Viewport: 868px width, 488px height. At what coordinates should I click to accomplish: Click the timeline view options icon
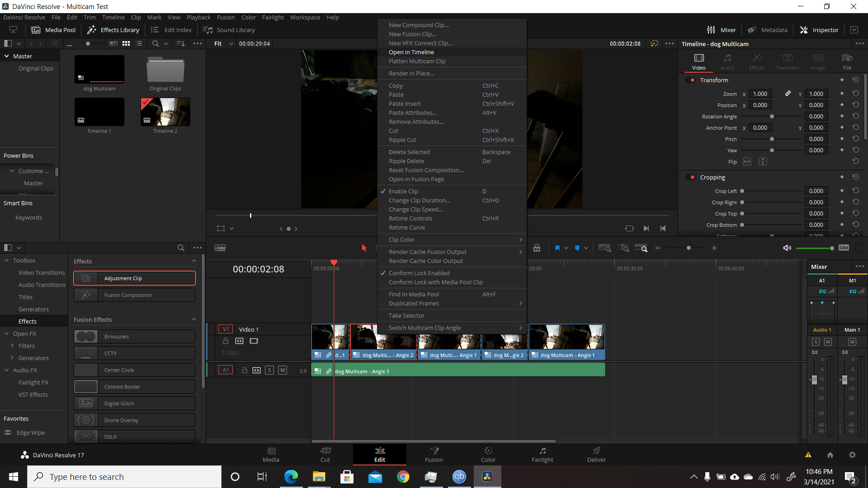pos(220,248)
